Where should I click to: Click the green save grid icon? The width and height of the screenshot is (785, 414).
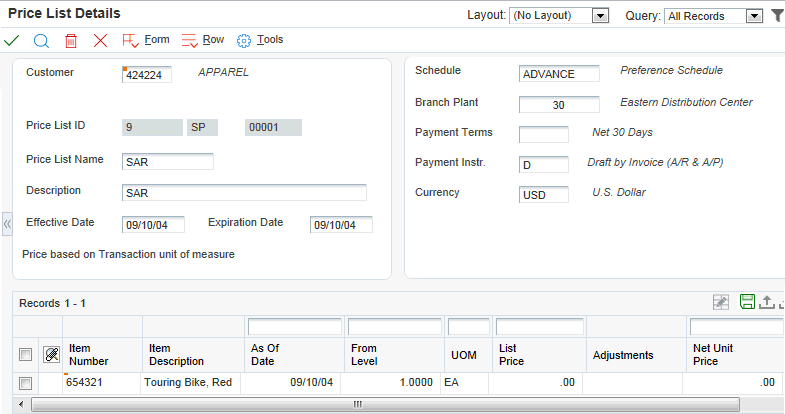point(747,302)
